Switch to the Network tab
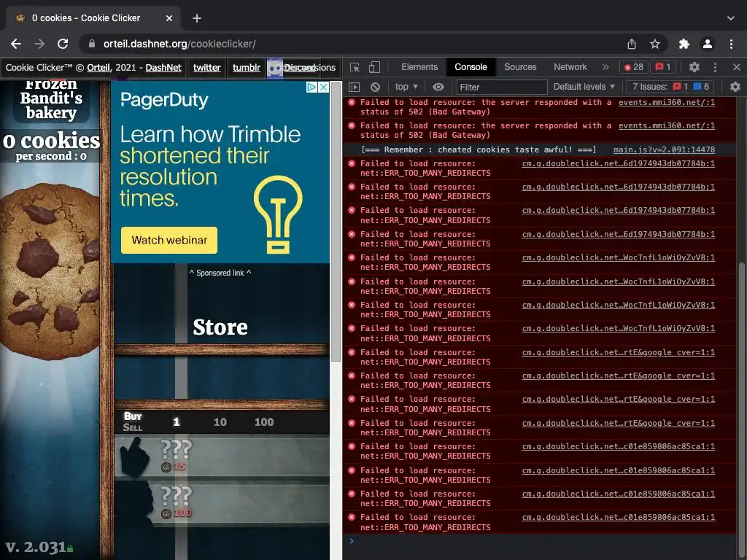The image size is (747, 560). pyautogui.click(x=570, y=67)
